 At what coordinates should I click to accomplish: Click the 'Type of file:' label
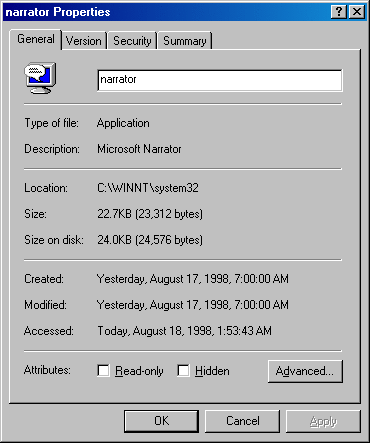click(52, 123)
